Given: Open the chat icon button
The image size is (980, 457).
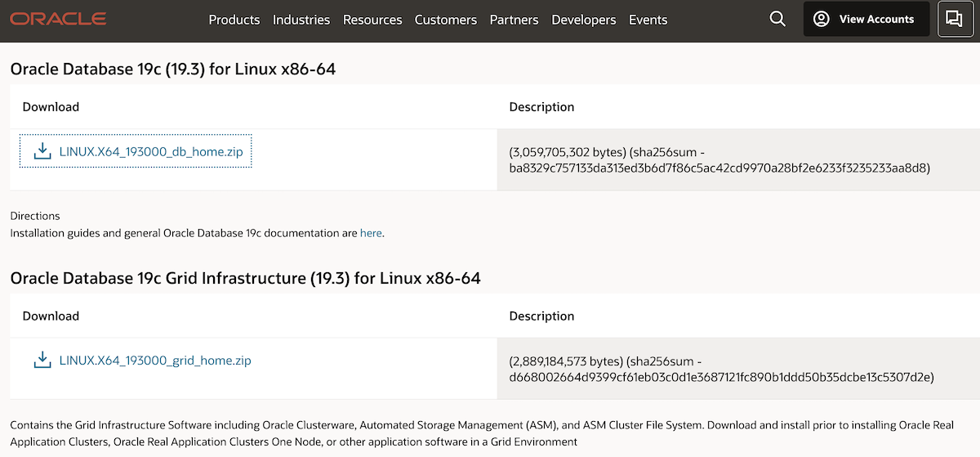Looking at the screenshot, I should tap(953, 19).
